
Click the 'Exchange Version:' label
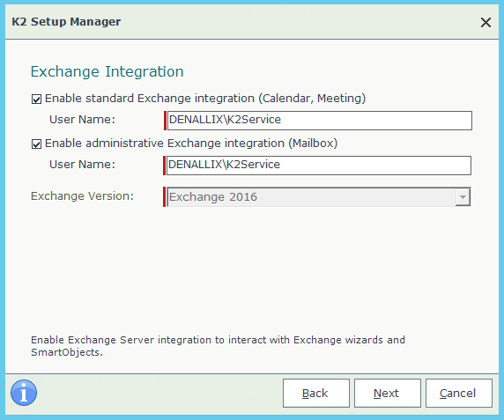[x=82, y=195]
